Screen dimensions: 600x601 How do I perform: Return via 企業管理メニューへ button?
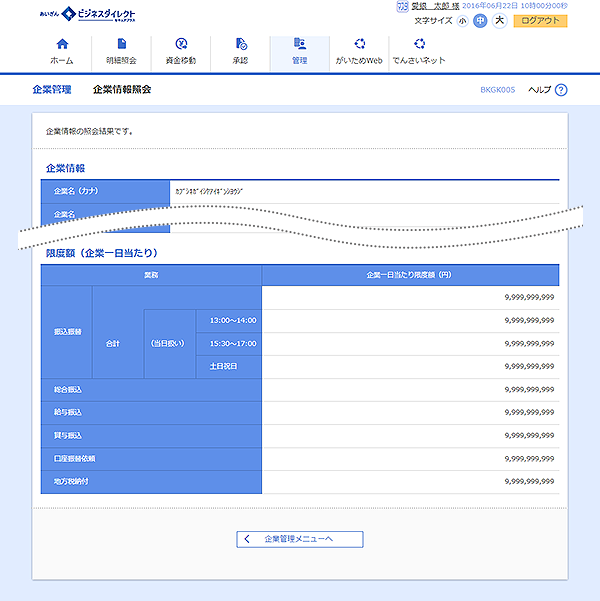[x=300, y=539]
